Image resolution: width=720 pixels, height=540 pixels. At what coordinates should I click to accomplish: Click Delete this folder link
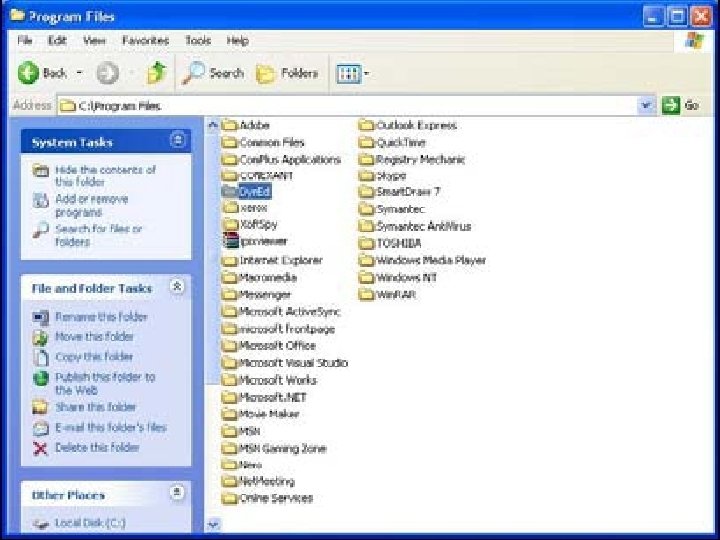point(97,447)
